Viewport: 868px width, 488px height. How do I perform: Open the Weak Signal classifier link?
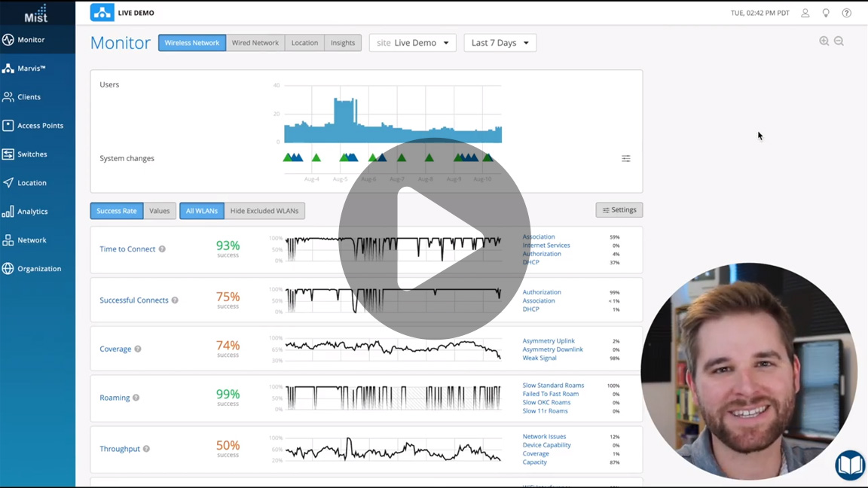pyautogui.click(x=539, y=358)
